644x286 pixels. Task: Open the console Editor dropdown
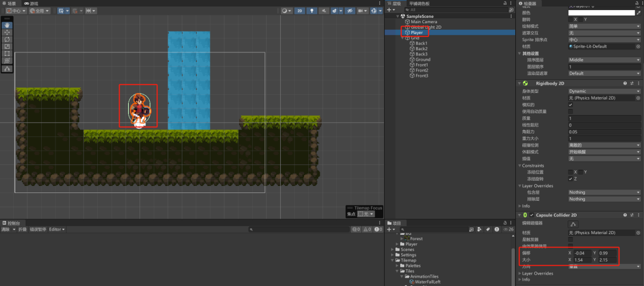[57, 229]
